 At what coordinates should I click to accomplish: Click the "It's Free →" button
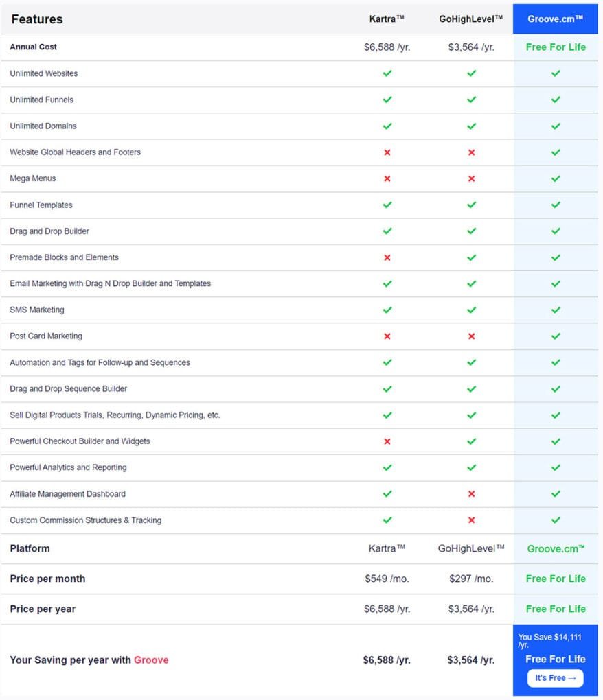point(555,678)
